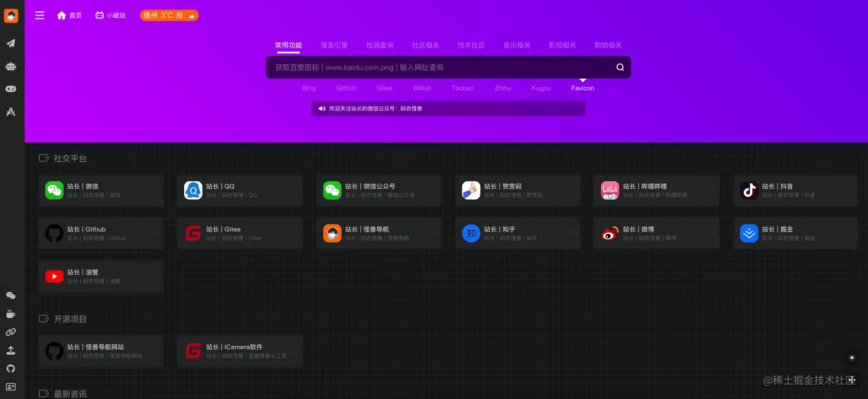The image size is (868, 399).
Task: Choose Taobao search option
Action: [x=463, y=88]
